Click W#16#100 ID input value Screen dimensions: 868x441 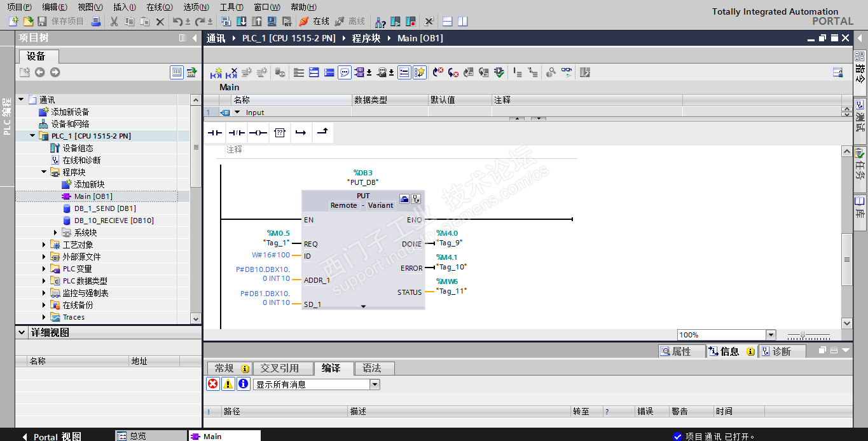(x=271, y=255)
